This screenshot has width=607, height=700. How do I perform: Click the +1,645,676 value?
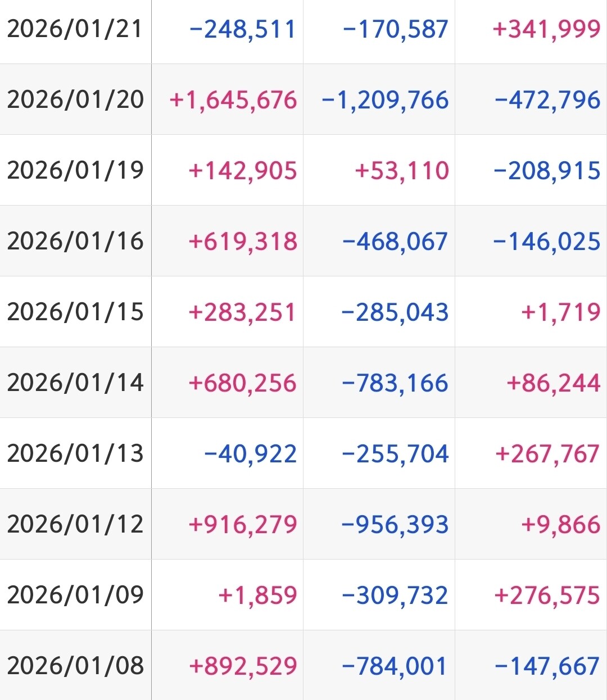(233, 100)
